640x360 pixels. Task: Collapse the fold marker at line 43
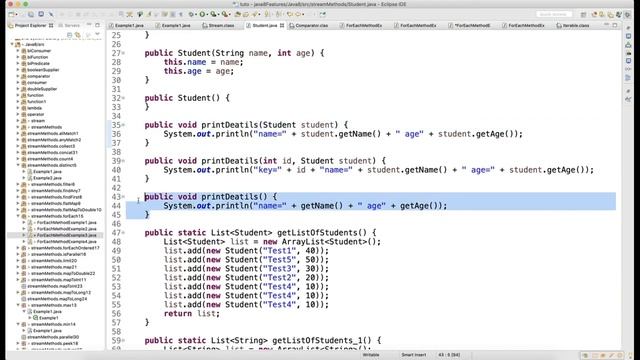coord(123,197)
